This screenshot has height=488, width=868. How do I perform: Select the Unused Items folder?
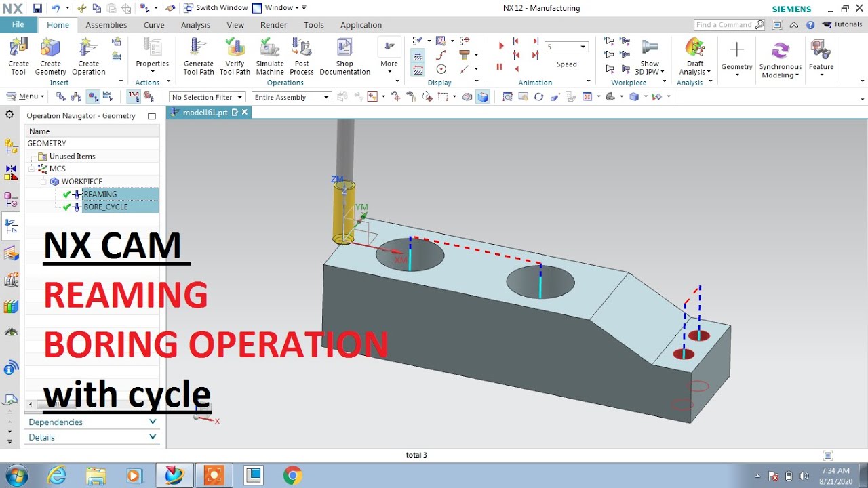(72, 157)
